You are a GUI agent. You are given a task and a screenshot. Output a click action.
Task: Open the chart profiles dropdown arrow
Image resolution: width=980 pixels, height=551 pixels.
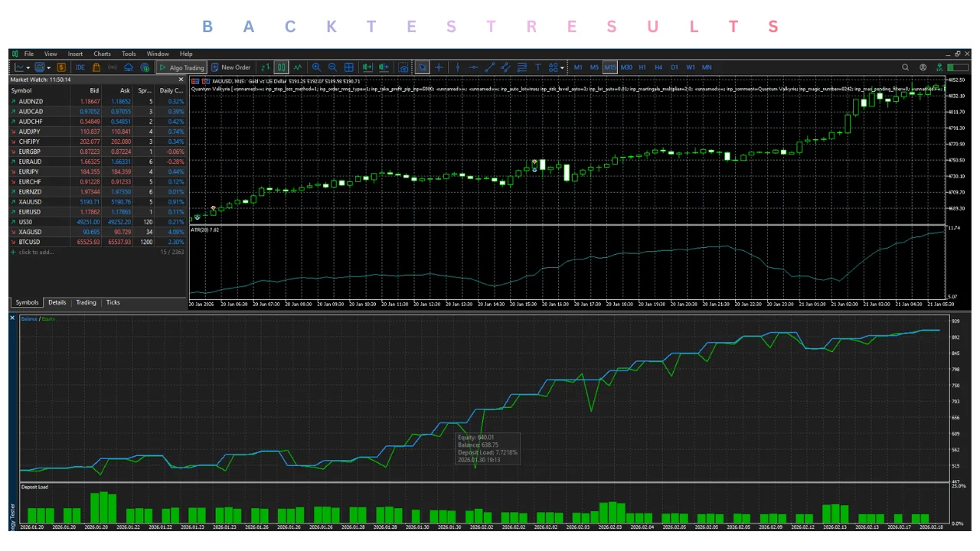pos(47,67)
